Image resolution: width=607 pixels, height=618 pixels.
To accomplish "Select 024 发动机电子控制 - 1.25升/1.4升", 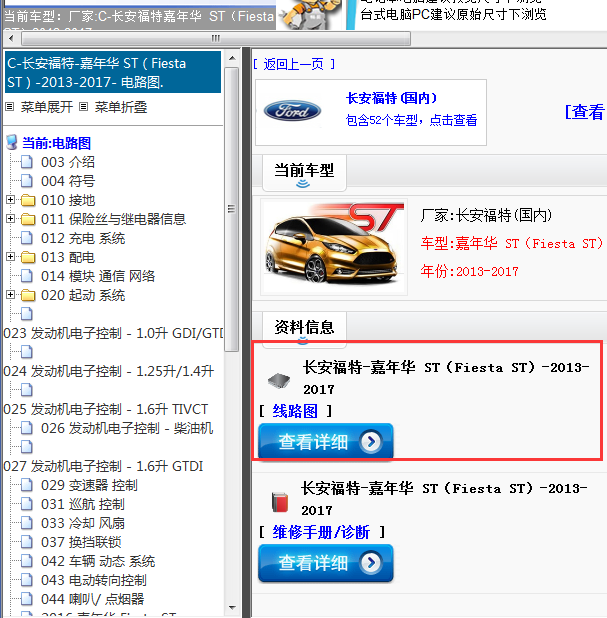I will [x=108, y=371].
